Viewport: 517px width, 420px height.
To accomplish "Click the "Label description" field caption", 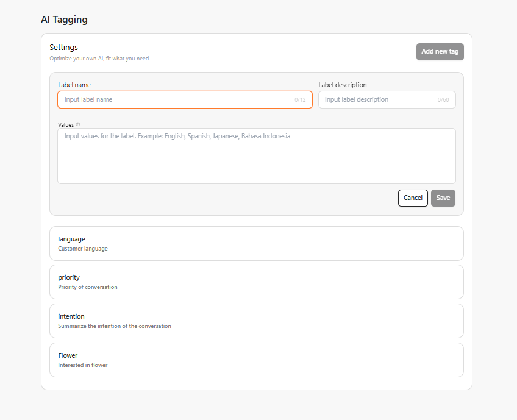I will pyautogui.click(x=343, y=85).
